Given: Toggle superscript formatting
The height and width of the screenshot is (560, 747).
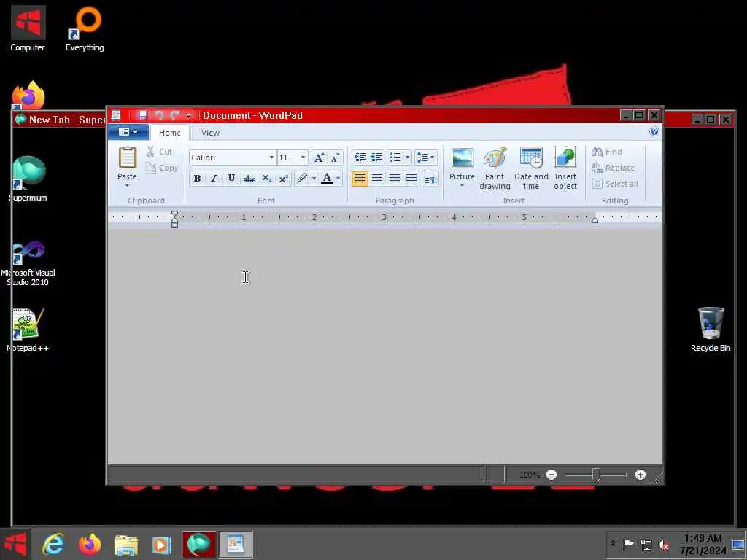Looking at the screenshot, I should click(284, 179).
